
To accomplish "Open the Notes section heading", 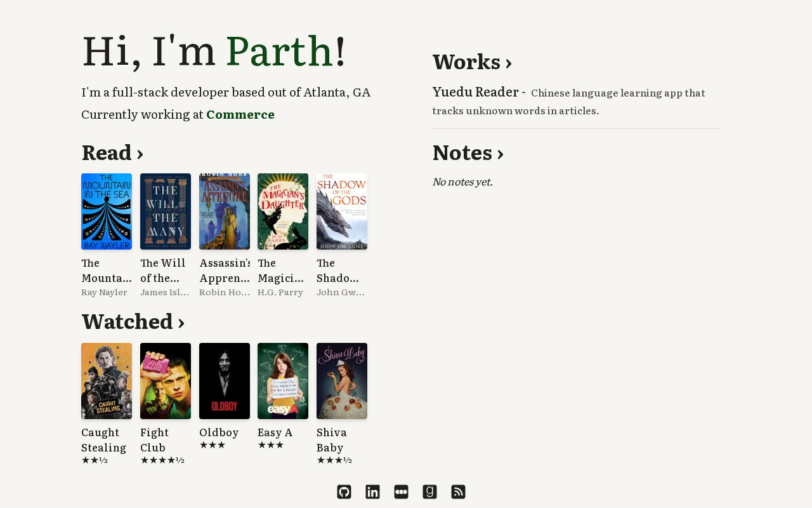I will (468, 153).
